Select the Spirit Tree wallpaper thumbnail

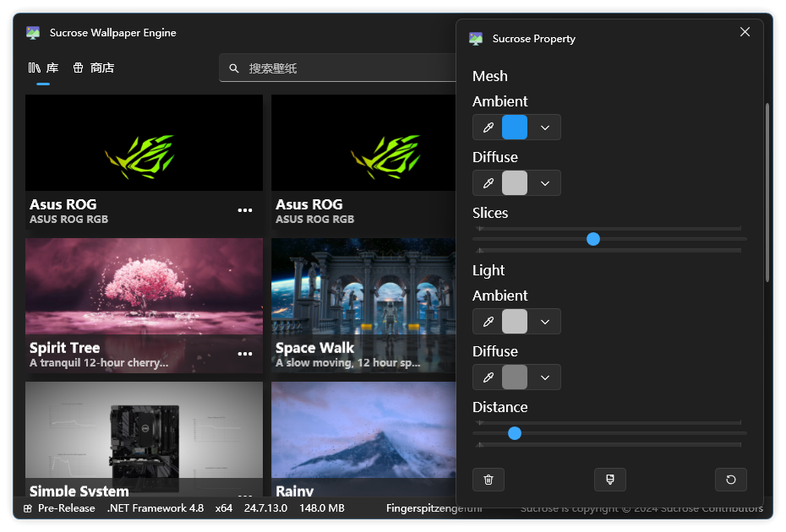point(144,287)
